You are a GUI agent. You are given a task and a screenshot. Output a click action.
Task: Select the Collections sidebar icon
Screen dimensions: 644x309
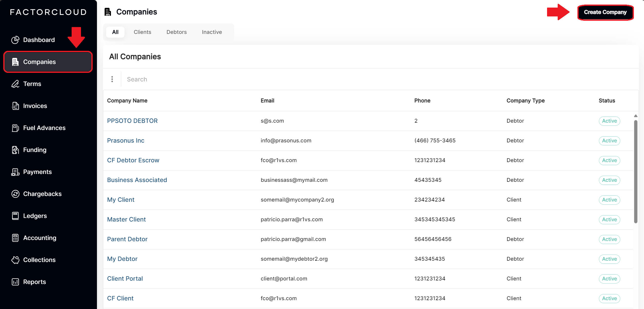pyautogui.click(x=39, y=260)
